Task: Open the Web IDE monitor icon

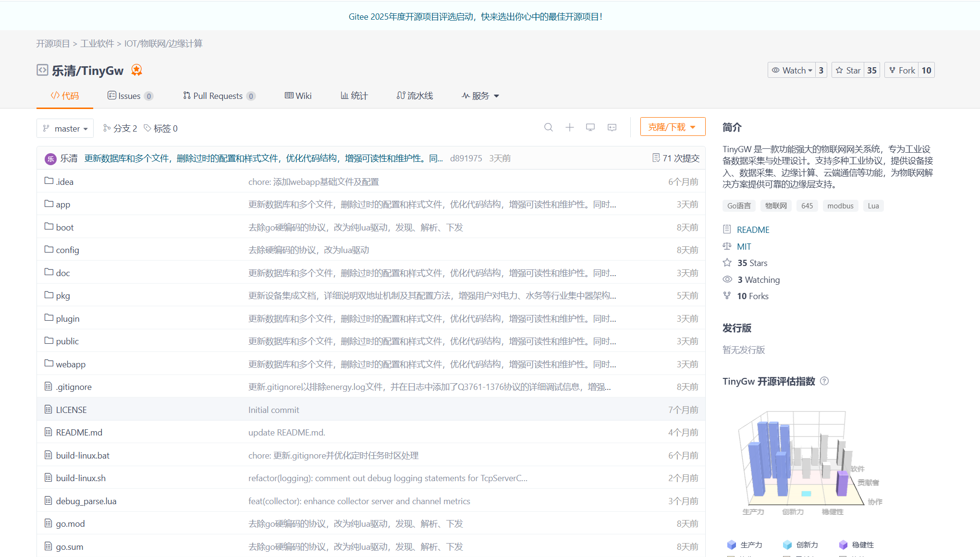Action: click(590, 127)
